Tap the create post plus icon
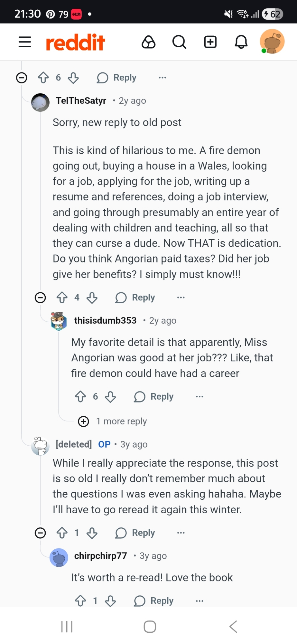 (x=210, y=42)
